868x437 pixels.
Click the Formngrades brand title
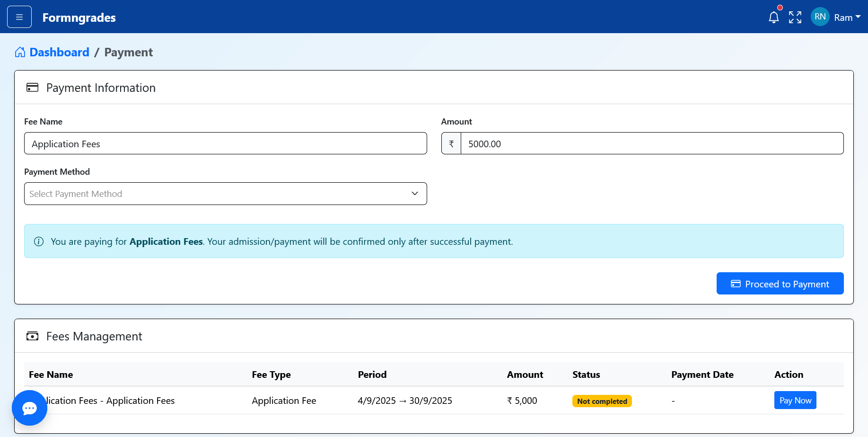pos(79,18)
